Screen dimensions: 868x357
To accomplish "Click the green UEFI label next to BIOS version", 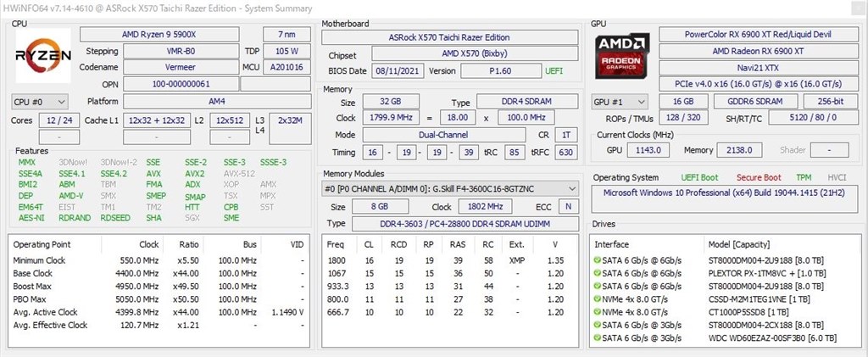I will pos(554,71).
